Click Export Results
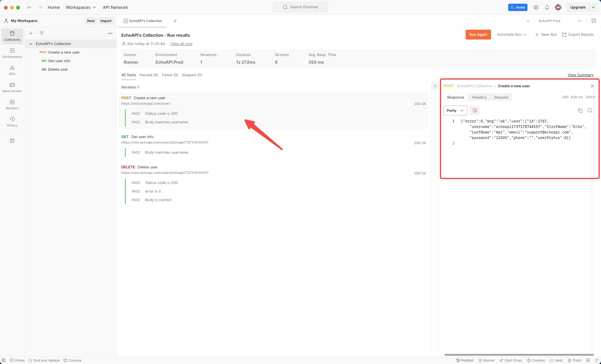Image resolution: width=601 pixels, height=364 pixels. pyautogui.click(x=578, y=35)
